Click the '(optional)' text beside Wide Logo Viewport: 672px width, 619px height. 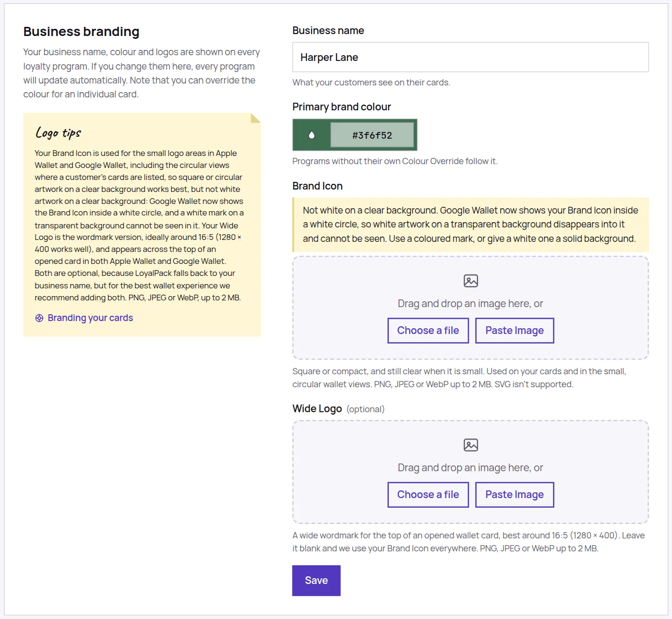pos(365,409)
